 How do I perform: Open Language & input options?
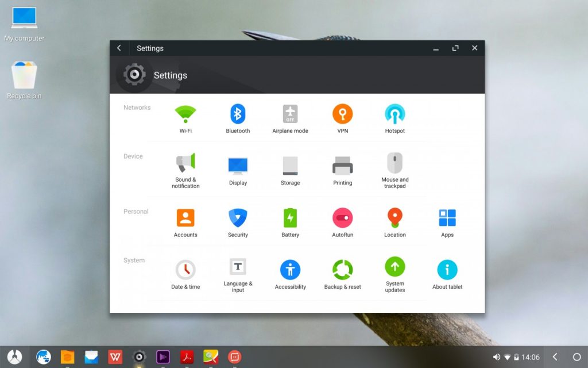tap(238, 269)
